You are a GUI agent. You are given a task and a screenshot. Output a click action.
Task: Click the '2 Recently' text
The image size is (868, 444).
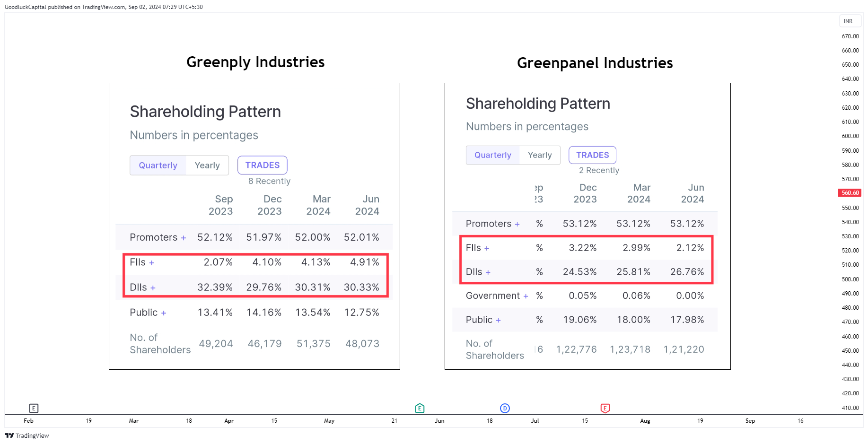(599, 170)
